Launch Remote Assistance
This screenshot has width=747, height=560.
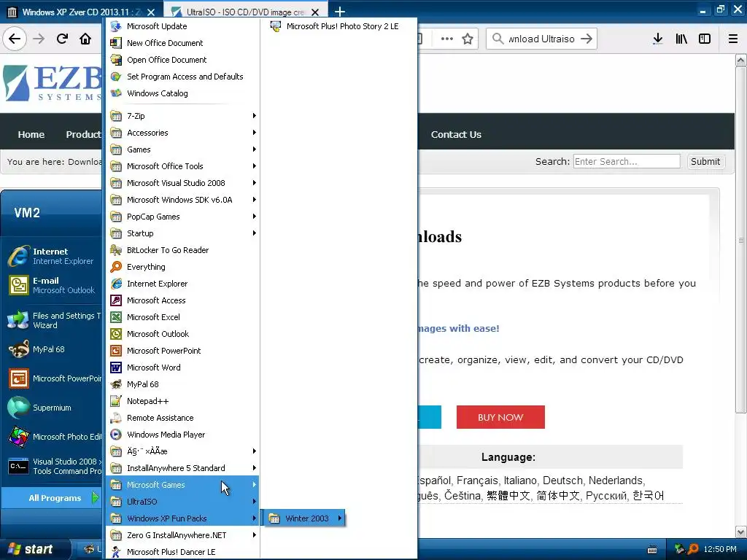[182, 418]
